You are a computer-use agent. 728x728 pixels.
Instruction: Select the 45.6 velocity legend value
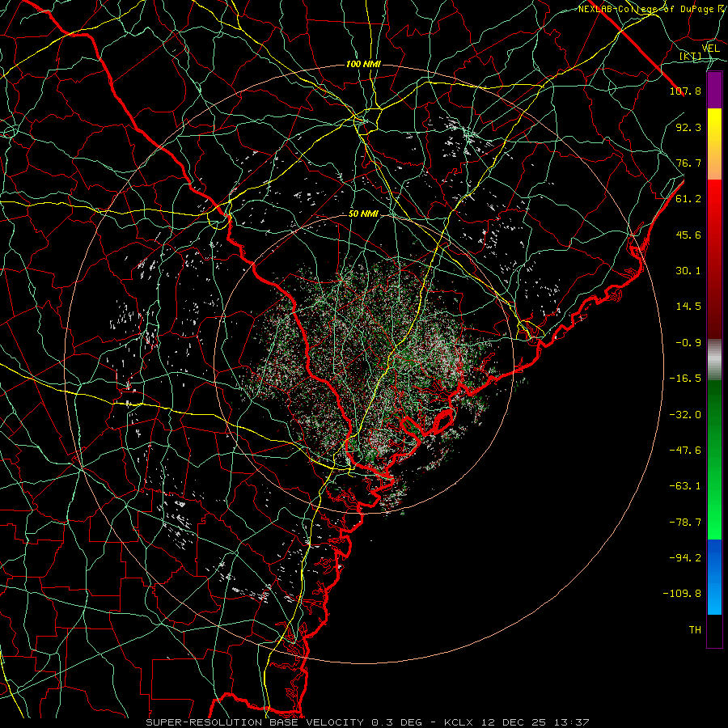click(688, 235)
